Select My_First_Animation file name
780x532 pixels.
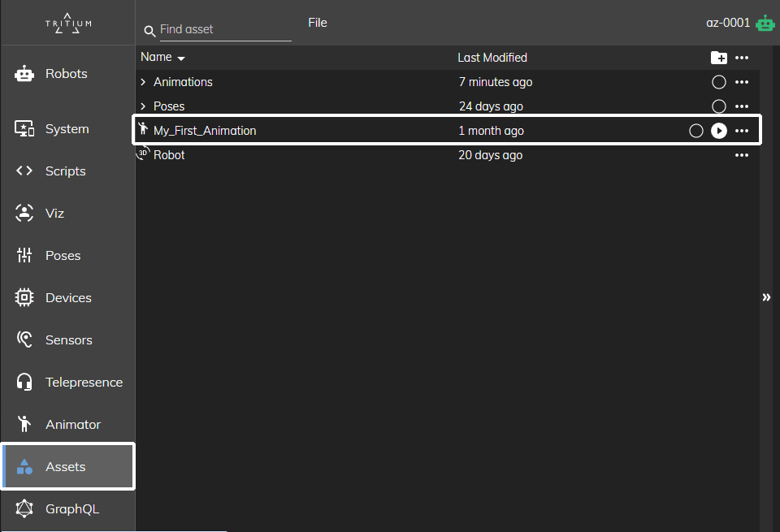pyautogui.click(x=205, y=131)
